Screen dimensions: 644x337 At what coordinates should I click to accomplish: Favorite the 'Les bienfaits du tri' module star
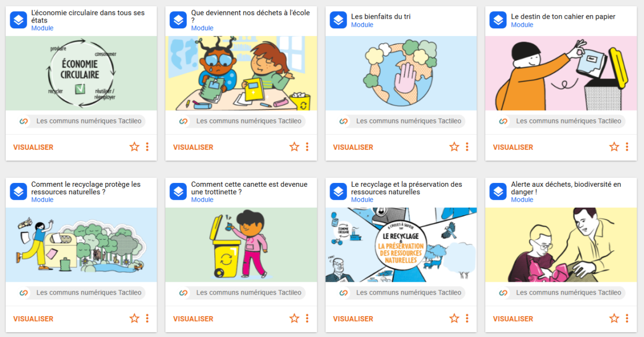click(x=454, y=147)
